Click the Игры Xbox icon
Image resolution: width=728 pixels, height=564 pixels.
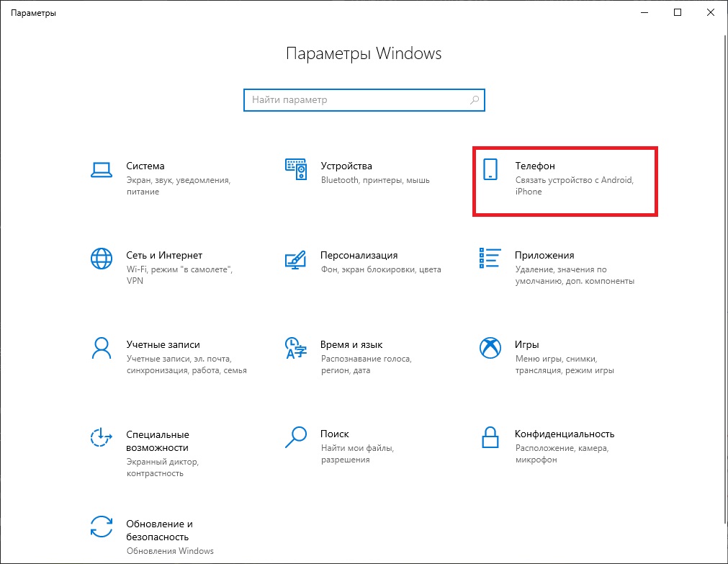tap(490, 348)
